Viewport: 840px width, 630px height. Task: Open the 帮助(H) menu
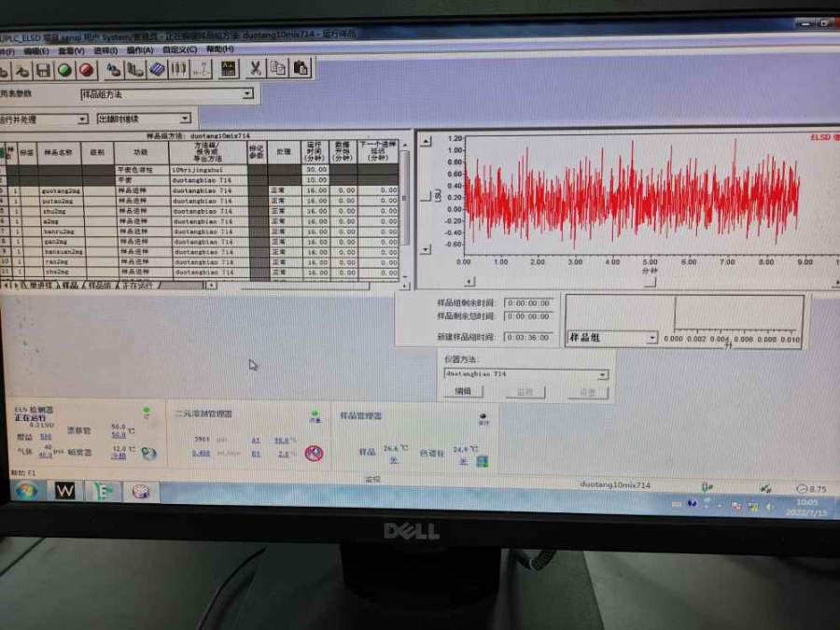click(219, 49)
